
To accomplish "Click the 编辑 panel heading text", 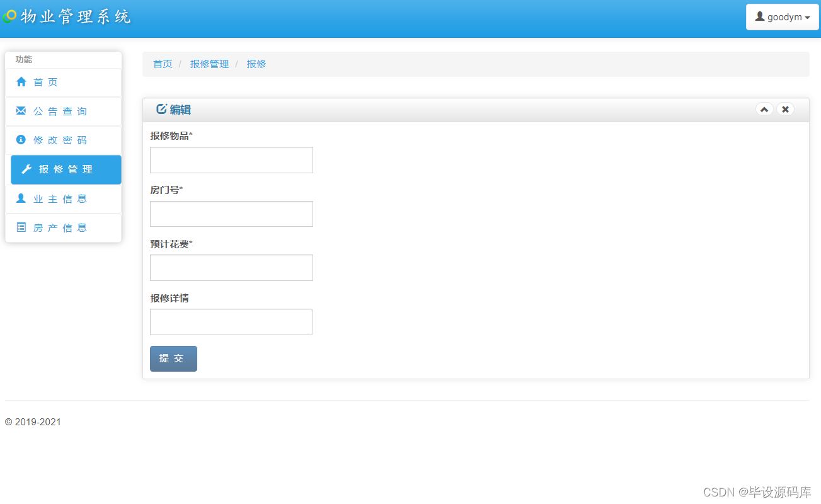I will click(180, 110).
